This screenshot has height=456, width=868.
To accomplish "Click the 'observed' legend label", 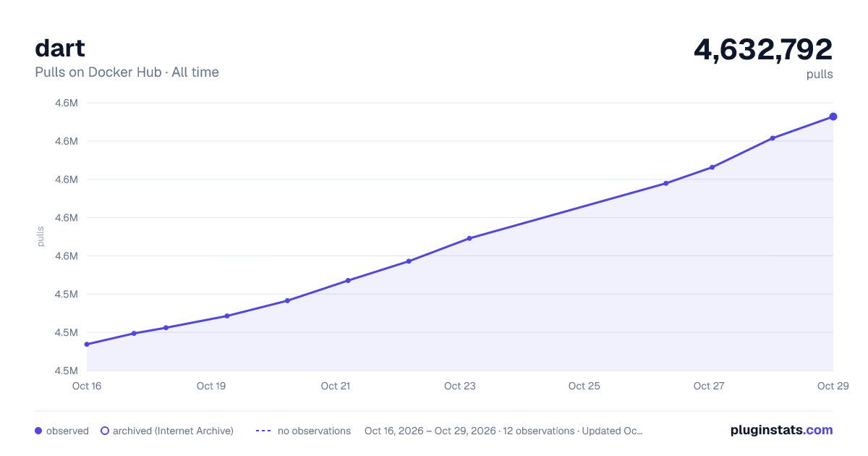I will tap(67, 431).
